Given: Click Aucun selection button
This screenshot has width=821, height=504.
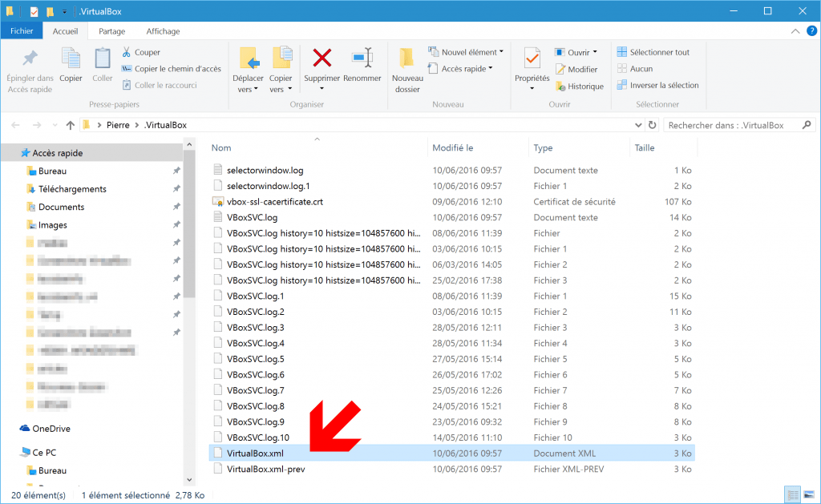Looking at the screenshot, I should pos(635,69).
